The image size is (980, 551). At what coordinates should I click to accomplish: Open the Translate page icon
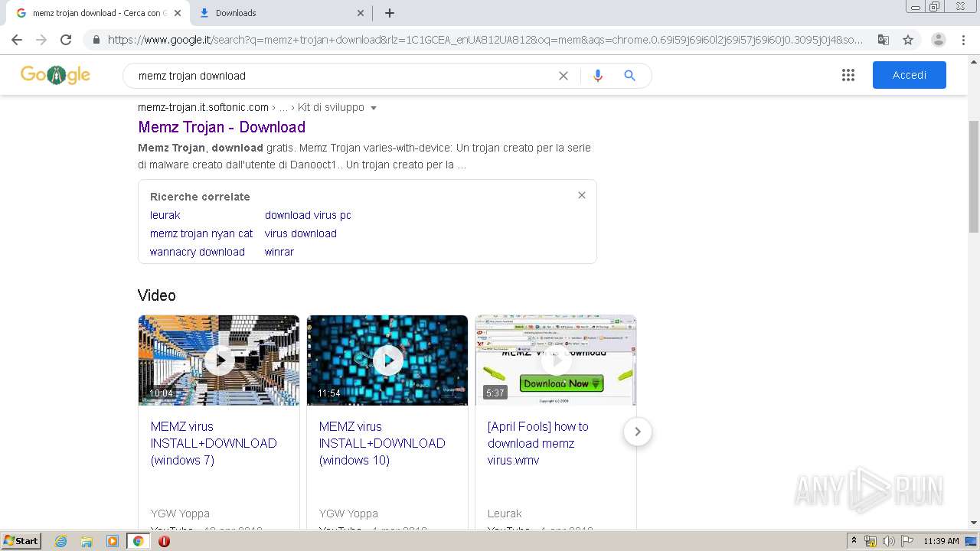click(x=883, y=40)
